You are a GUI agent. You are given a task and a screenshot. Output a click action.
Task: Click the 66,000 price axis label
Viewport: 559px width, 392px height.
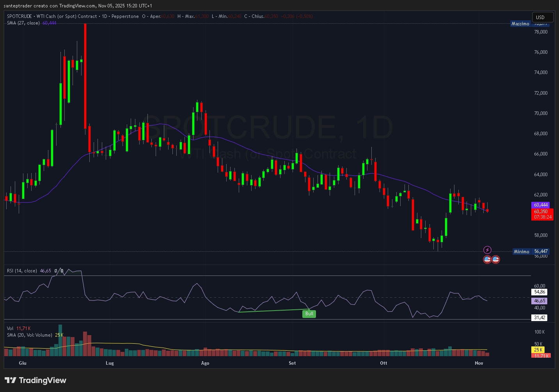pos(541,154)
